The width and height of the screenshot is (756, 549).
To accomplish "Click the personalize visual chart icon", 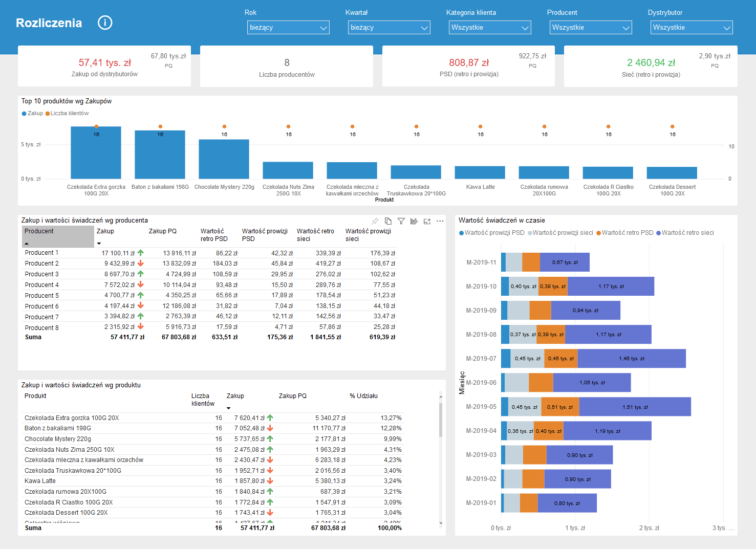I will pos(414,221).
